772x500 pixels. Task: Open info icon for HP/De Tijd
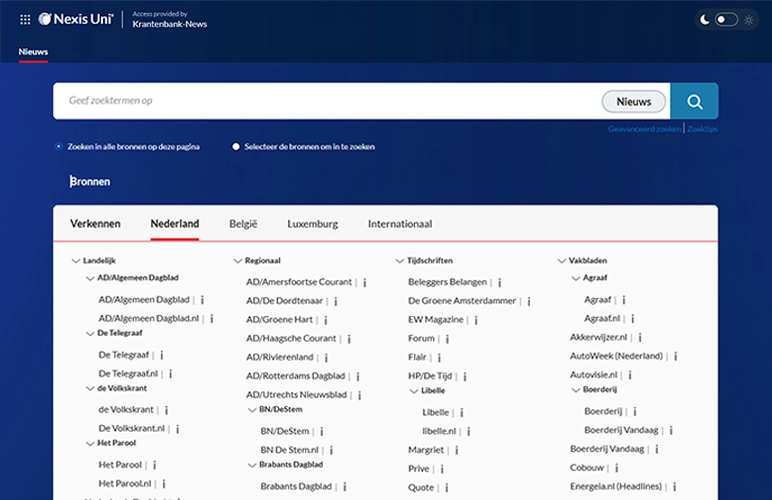coord(465,376)
